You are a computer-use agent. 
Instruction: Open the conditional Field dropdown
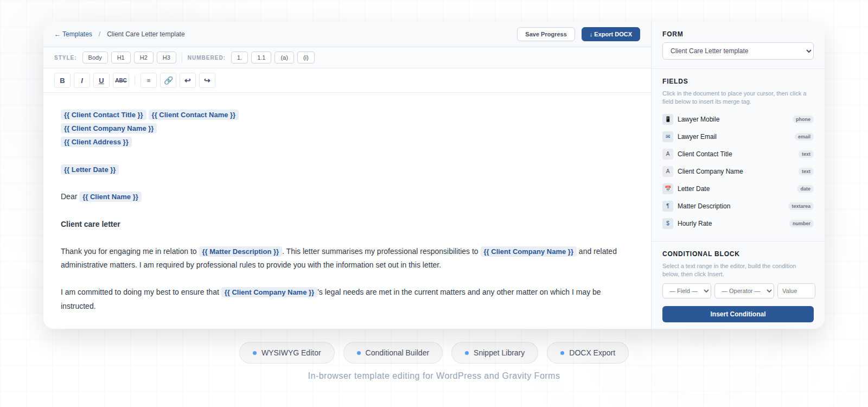[687, 291]
